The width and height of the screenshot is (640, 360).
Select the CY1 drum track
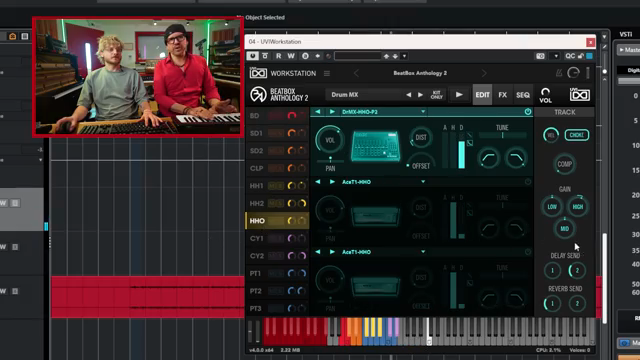pyautogui.click(x=256, y=238)
